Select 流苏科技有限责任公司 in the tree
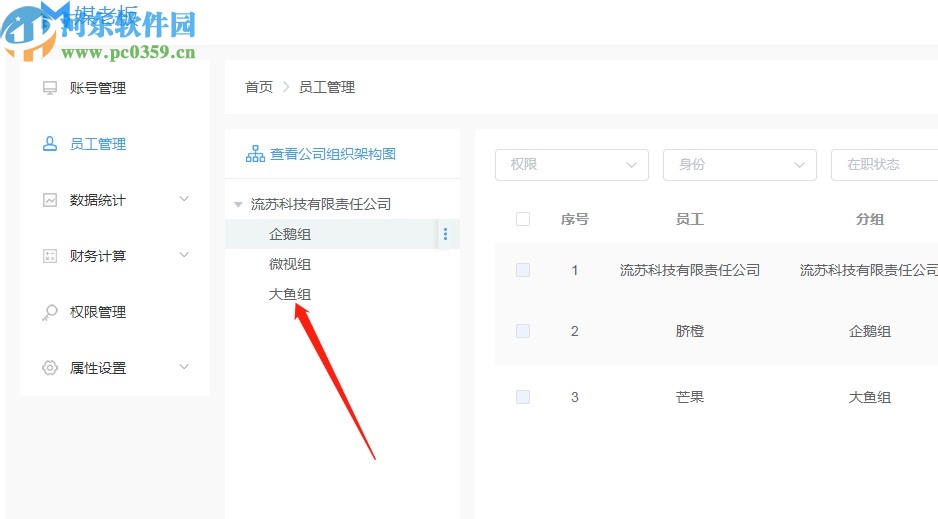 [x=321, y=204]
